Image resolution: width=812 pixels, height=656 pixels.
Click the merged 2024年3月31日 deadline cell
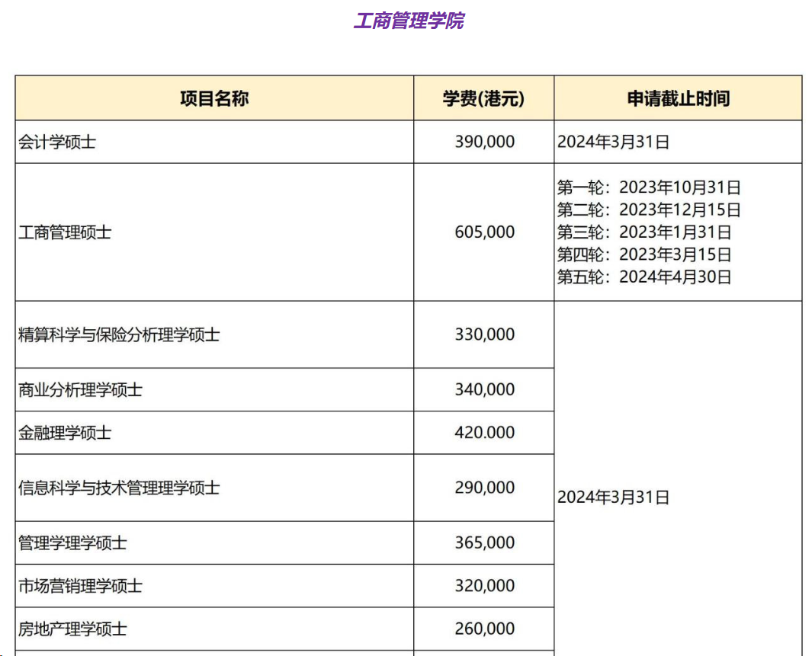[613, 498]
